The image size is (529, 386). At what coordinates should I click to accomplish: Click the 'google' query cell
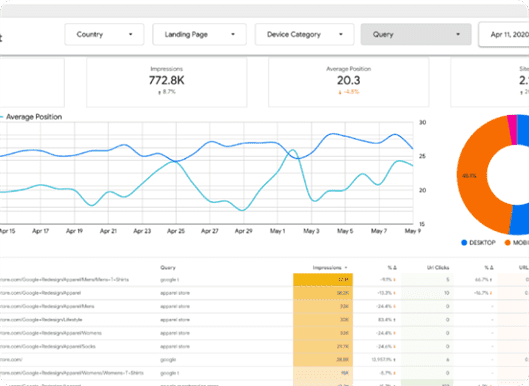(x=168, y=360)
